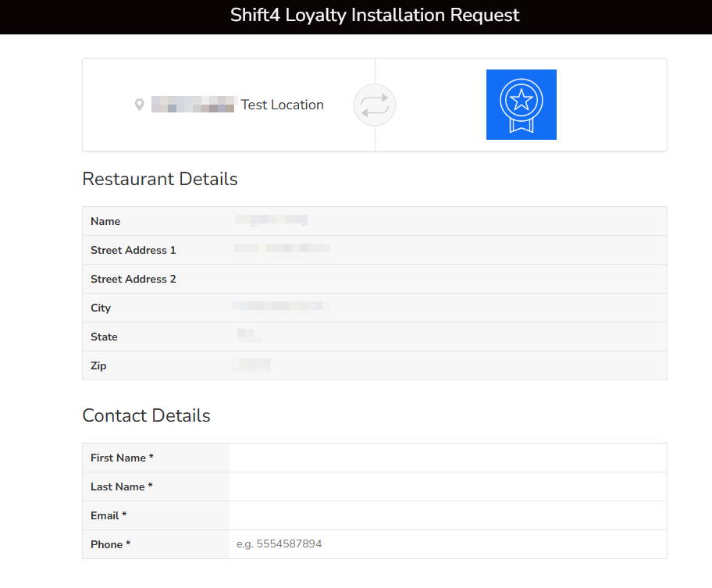The image size is (712, 588).
Task: Click the Test Location name text
Action: click(x=282, y=105)
